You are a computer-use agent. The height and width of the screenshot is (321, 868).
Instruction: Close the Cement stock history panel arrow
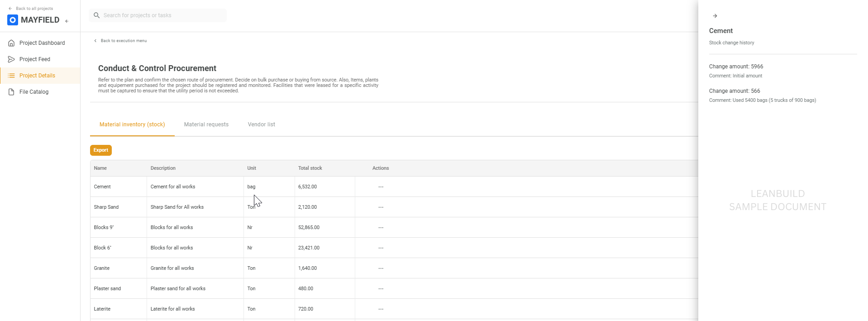coord(715,16)
